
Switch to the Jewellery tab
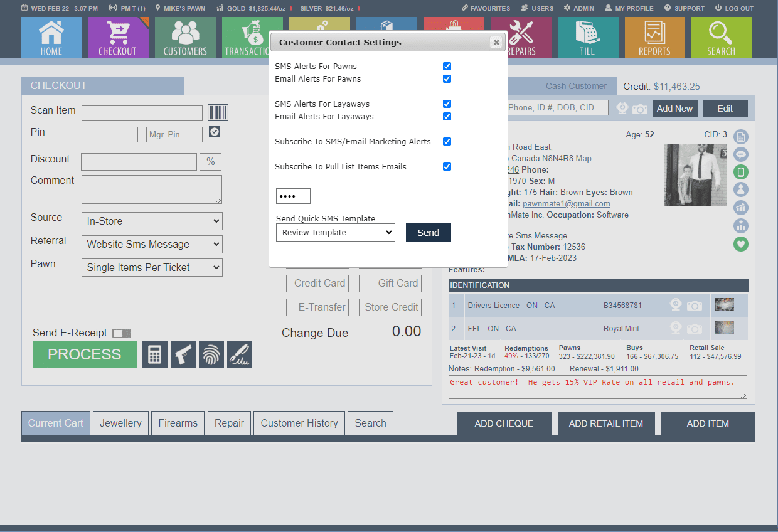click(120, 423)
